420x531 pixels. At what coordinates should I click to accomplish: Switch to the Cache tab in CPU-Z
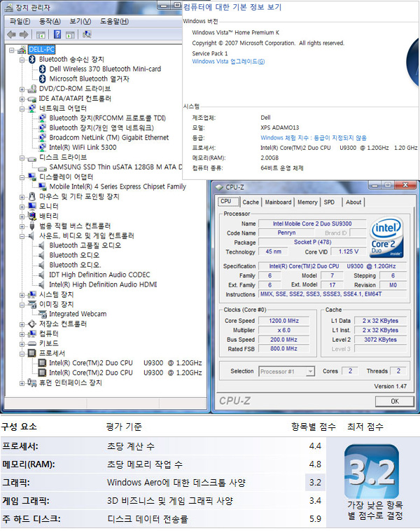click(x=251, y=202)
